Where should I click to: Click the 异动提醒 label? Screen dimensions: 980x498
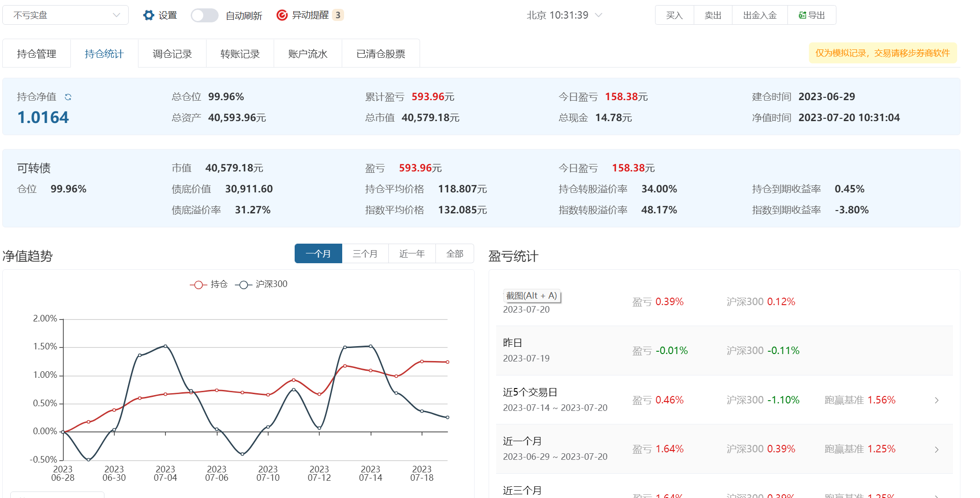pos(311,15)
